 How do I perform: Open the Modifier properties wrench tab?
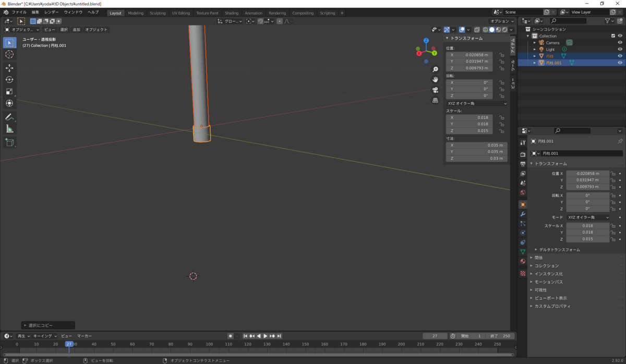click(523, 214)
